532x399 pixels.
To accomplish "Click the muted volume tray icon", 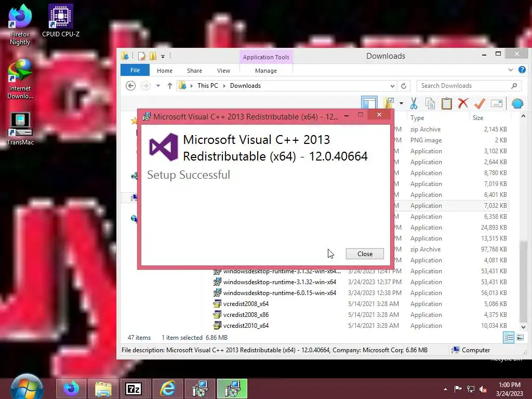I will 483,389.
